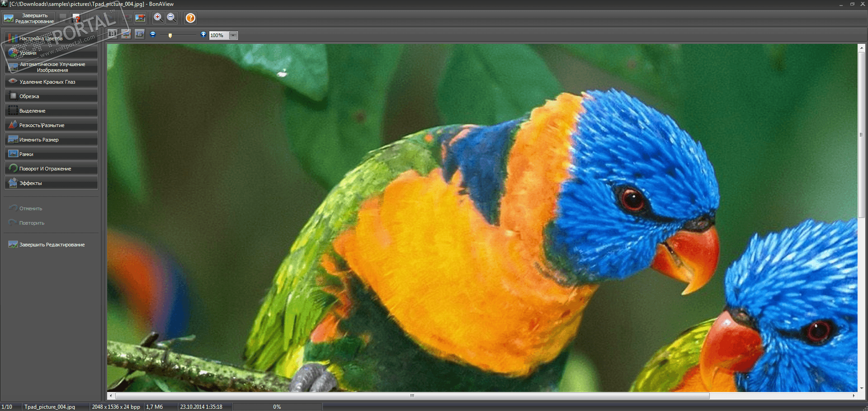The image size is (868, 411).
Task: Click the 1,7 Мб file size text
Action: 155,407
